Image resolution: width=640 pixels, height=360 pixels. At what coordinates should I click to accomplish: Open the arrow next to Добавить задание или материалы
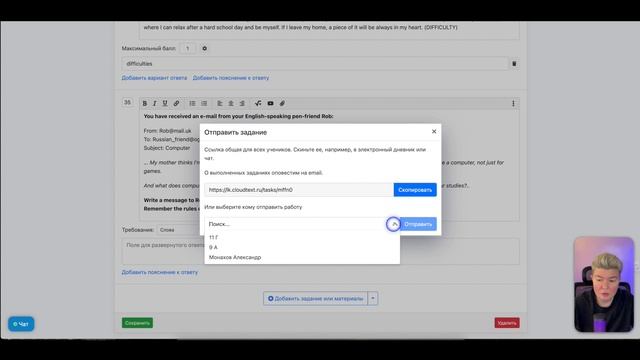(x=373, y=298)
